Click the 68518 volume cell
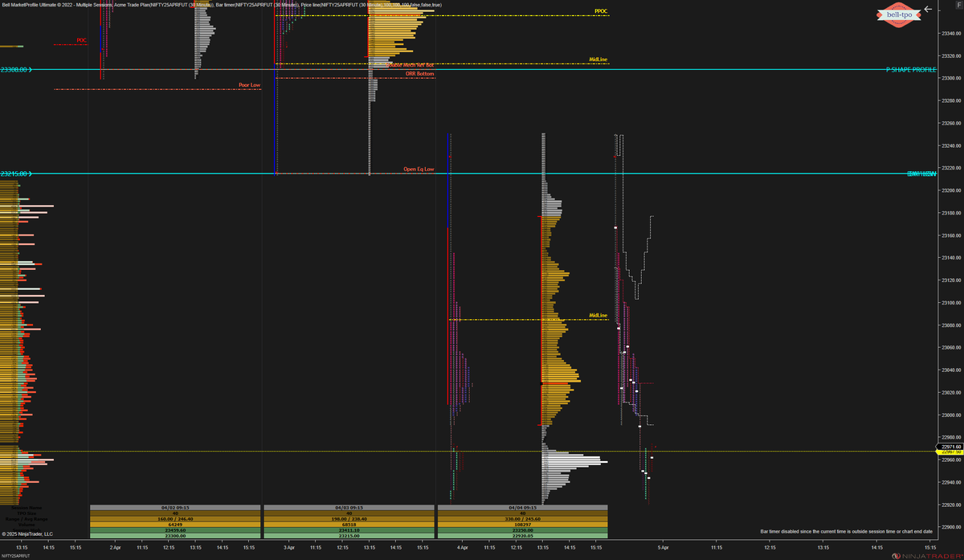964x560 pixels. [x=349, y=525]
